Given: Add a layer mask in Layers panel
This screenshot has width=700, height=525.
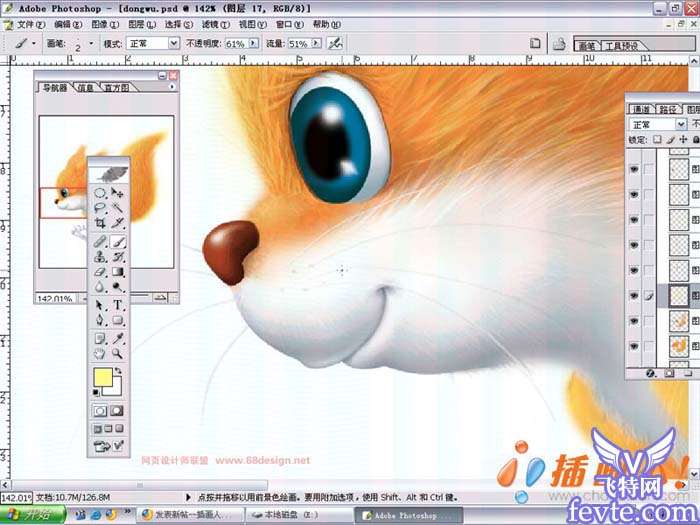Looking at the screenshot, I should tap(669, 374).
